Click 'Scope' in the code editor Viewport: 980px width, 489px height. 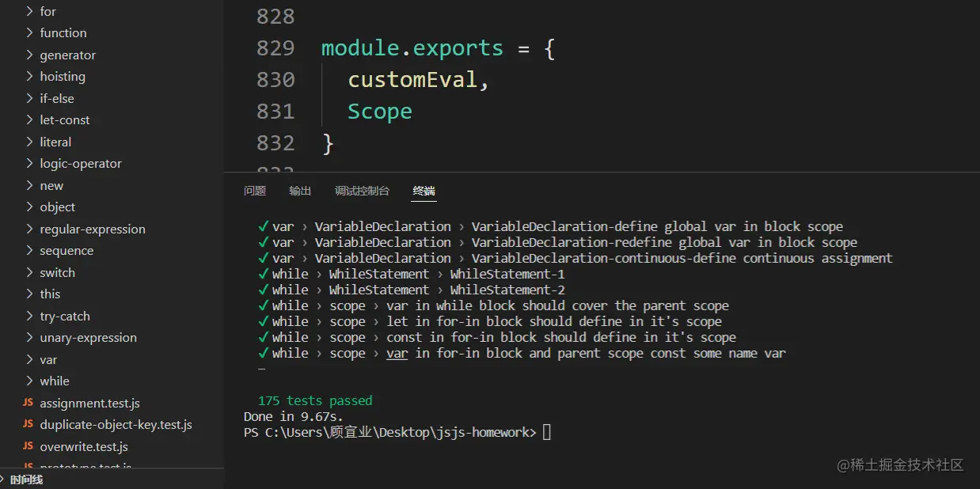pyautogui.click(x=380, y=111)
